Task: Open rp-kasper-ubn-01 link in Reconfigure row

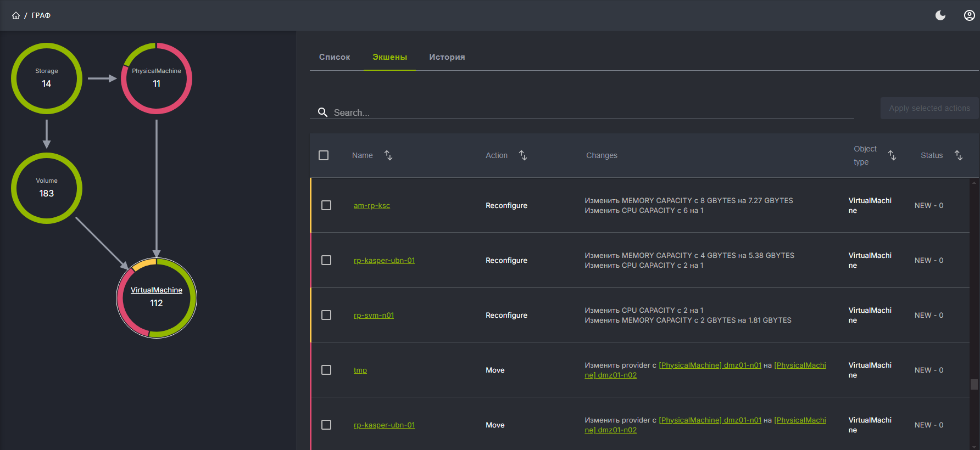Action: coord(385,260)
